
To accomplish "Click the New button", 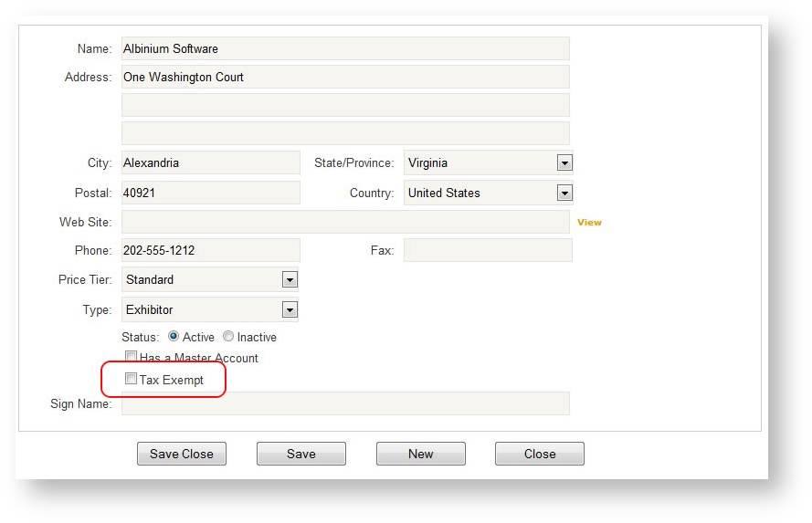I will pos(420,454).
